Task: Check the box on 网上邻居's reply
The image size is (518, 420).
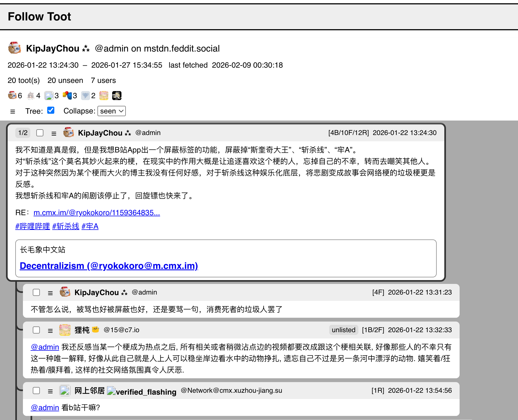Action: [x=36, y=391]
